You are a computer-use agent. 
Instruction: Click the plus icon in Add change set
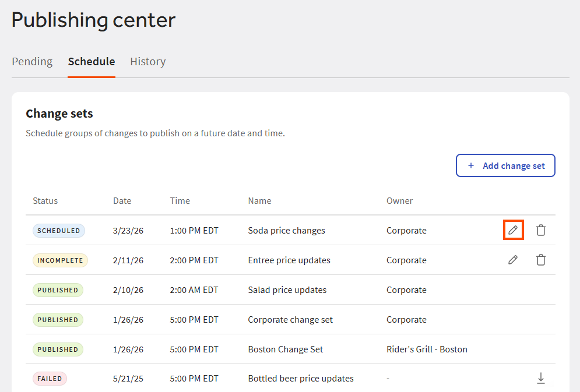pyautogui.click(x=471, y=165)
